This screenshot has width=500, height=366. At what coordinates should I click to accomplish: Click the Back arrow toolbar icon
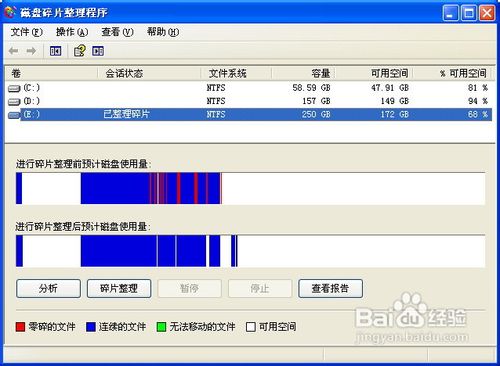point(13,51)
